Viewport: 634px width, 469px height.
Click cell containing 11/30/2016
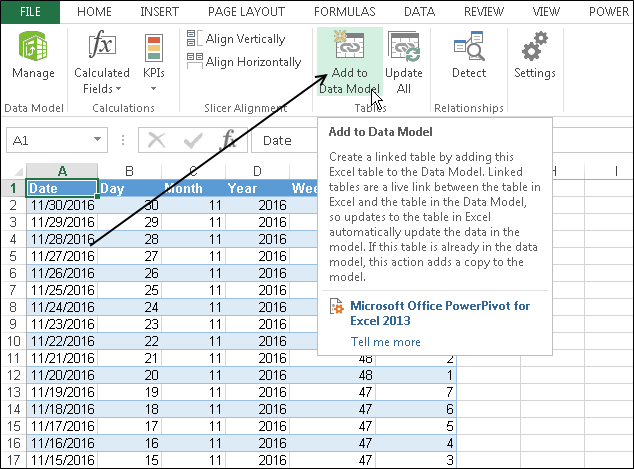click(62, 205)
